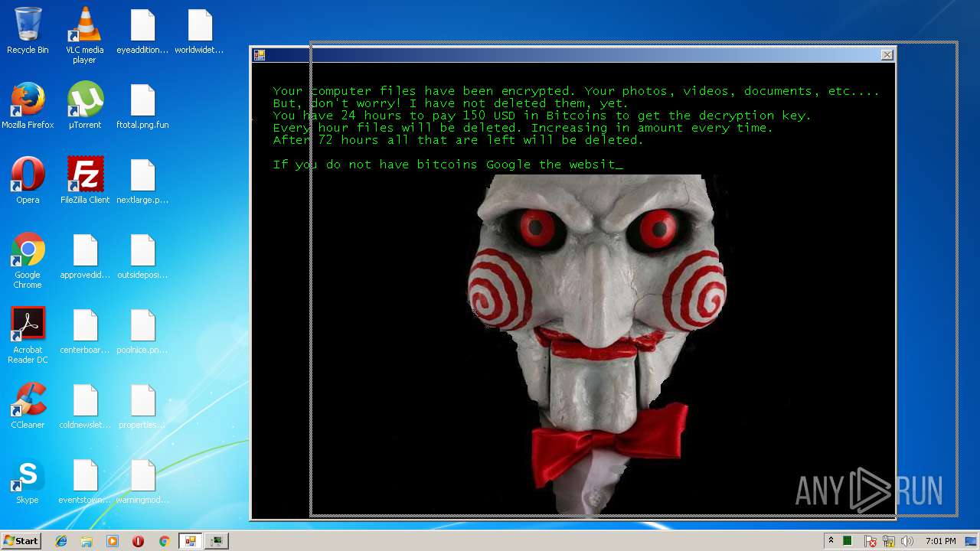Click the text 'Your computer files have been encrypted'
Screen dimensions: 980x551
(423, 91)
